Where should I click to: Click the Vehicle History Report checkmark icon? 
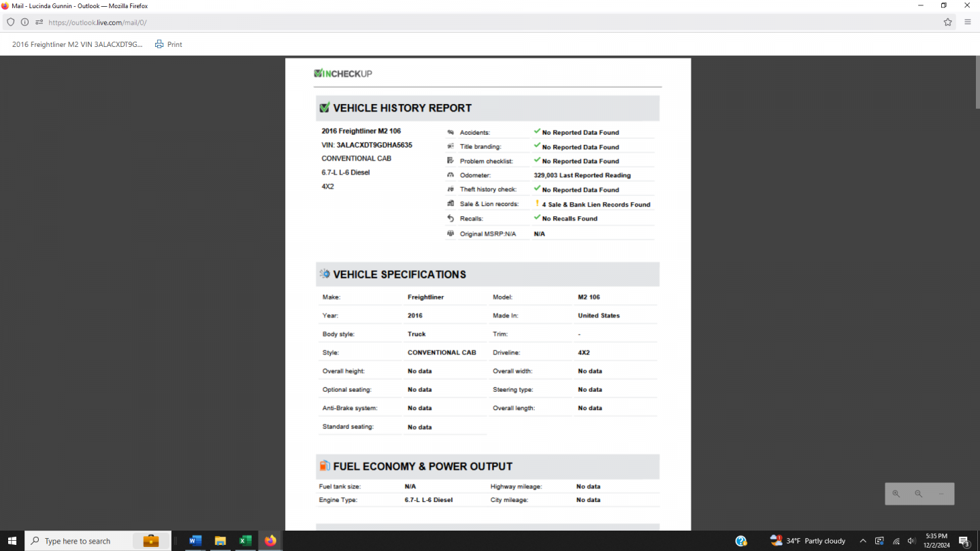click(x=325, y=107)
